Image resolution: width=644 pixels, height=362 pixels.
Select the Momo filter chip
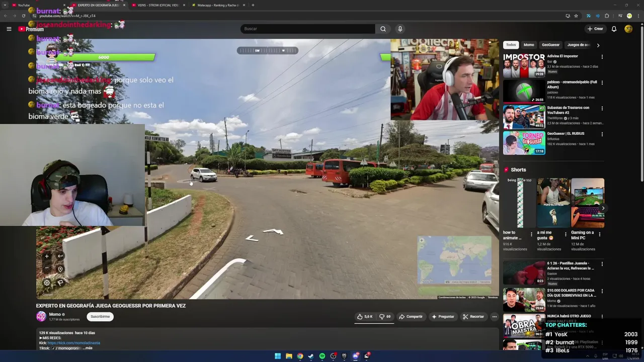[528, 45]
